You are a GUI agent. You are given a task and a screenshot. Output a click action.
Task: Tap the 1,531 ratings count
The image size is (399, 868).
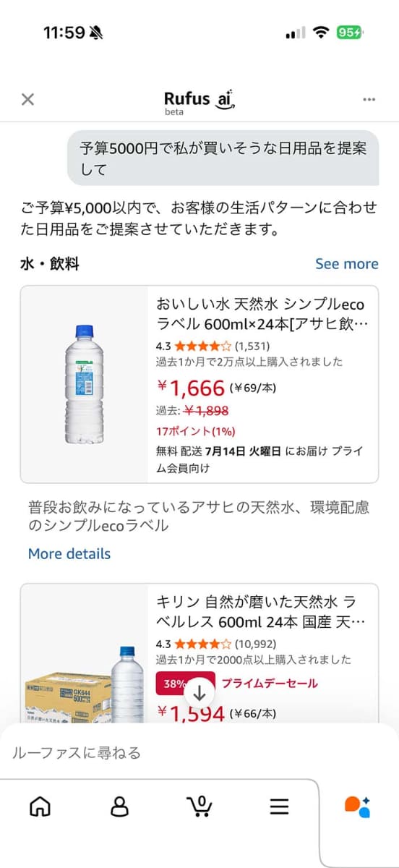tap(252, 346)
